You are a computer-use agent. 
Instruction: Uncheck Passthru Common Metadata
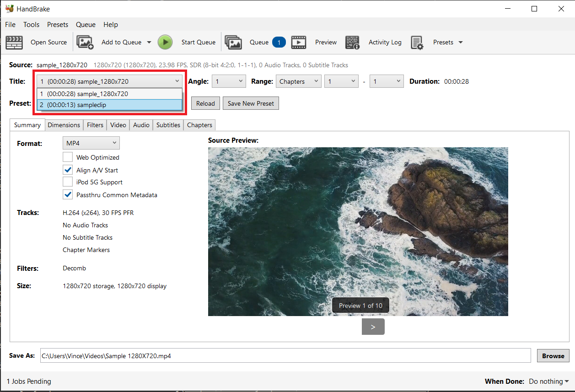point(68,194)
